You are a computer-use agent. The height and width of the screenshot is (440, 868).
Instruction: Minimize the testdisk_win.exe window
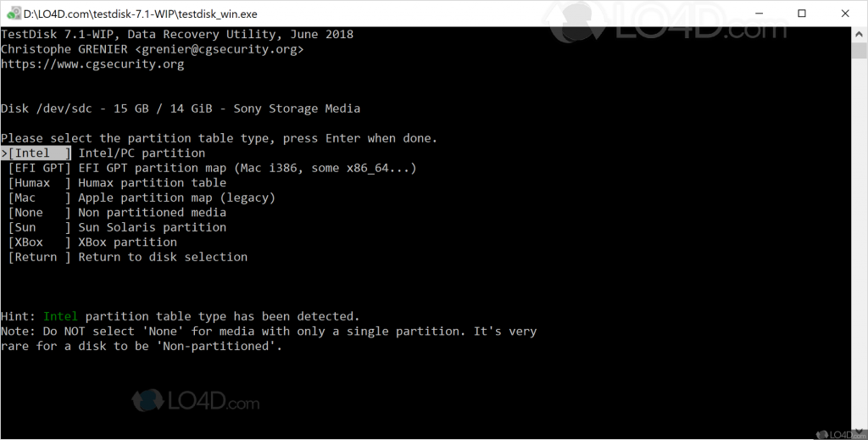coord(759,14)
